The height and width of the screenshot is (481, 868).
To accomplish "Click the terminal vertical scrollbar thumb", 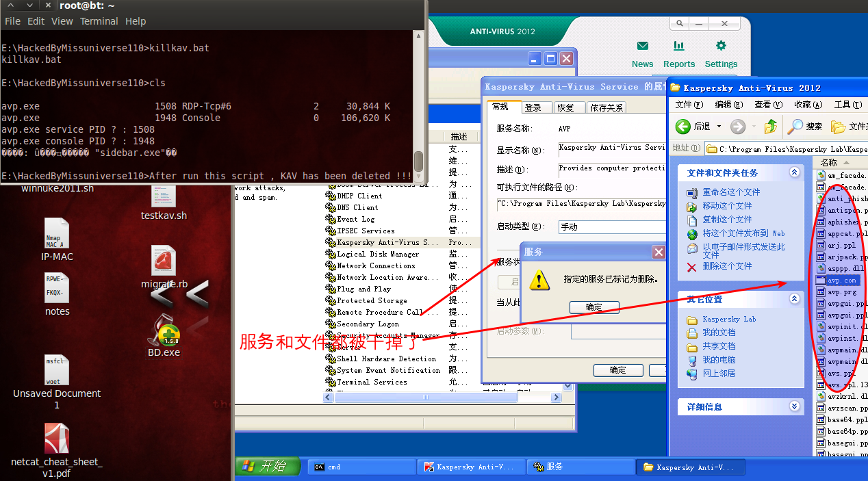I will click(418, 161).
